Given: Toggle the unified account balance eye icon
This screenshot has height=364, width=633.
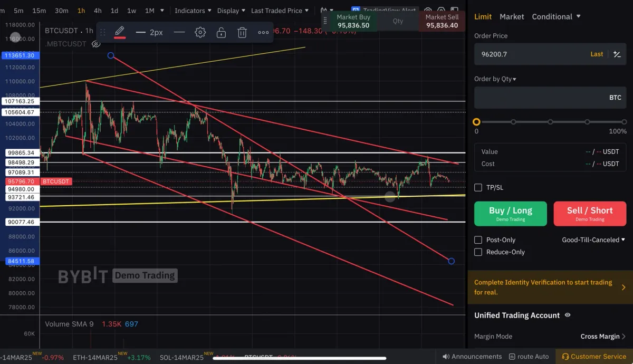Looking at the screenshot, I should tap(568, 315).
